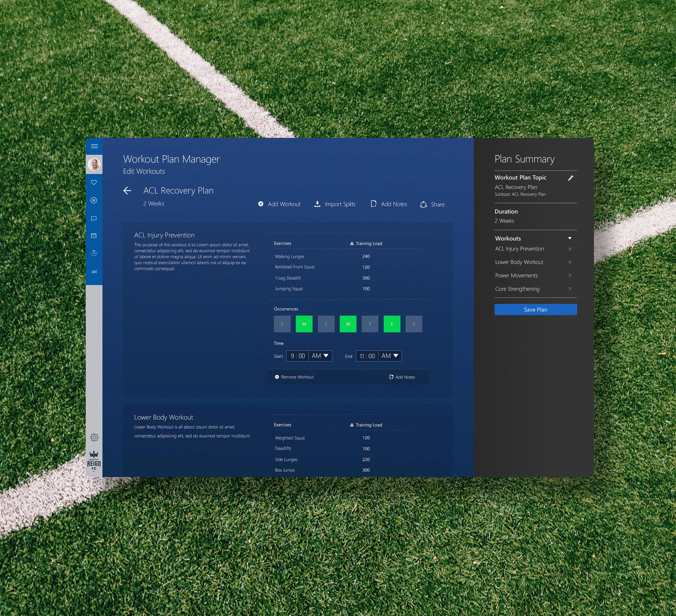The width and height of the screenshot is (676, 616).
Task: Toggle Friday occurrence square
Action: (392, 324)
